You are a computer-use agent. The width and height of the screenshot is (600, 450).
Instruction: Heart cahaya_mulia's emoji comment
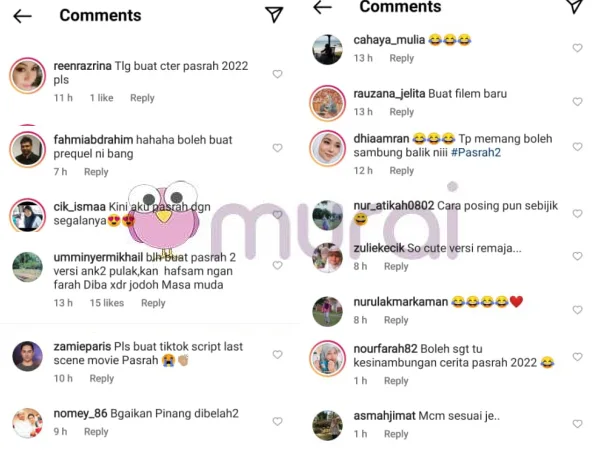[x=577, y=48]
